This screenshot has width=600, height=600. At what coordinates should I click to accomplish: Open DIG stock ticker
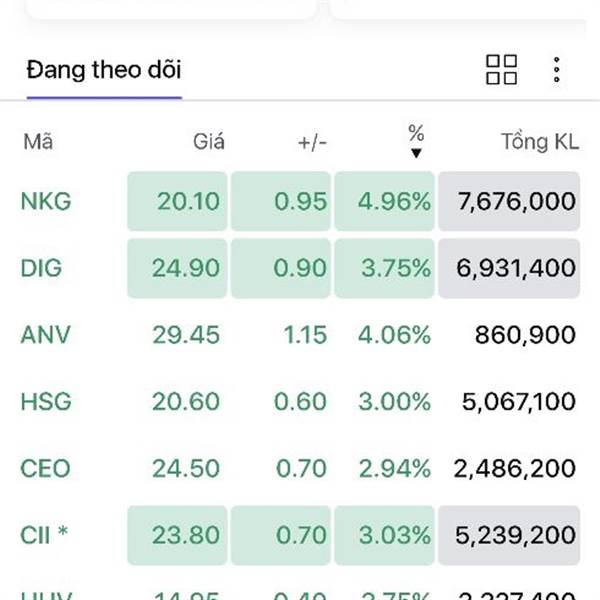(x=41, y=268)
